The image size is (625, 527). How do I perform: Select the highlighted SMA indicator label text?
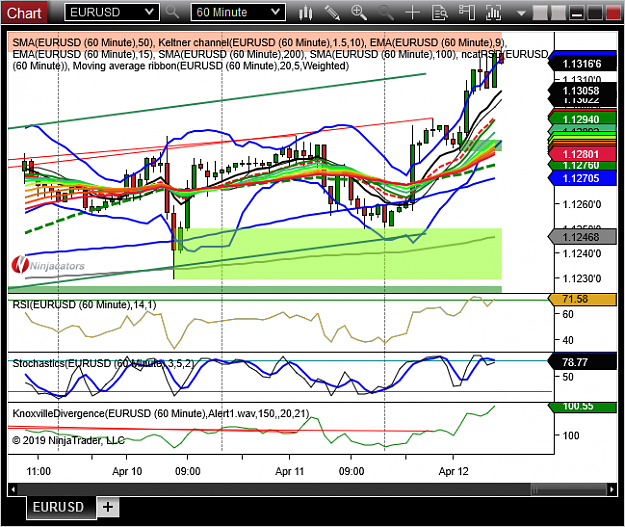[x=83, y=42]
